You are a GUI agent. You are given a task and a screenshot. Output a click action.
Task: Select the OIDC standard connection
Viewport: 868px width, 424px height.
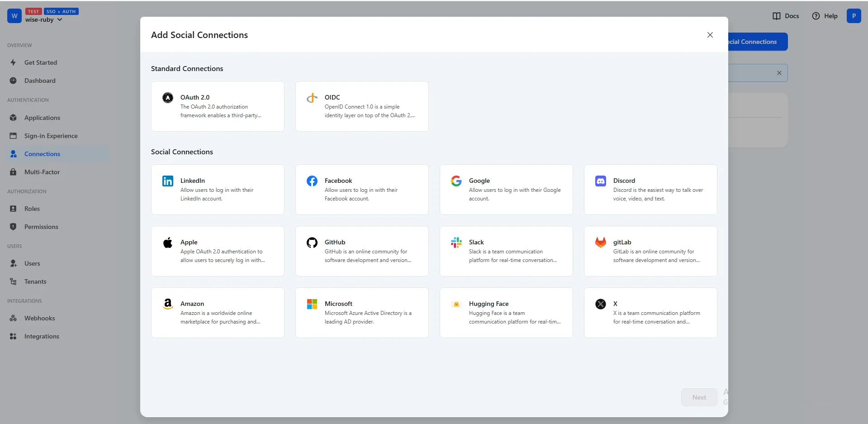pyautogui.click(x=361, y=106)
